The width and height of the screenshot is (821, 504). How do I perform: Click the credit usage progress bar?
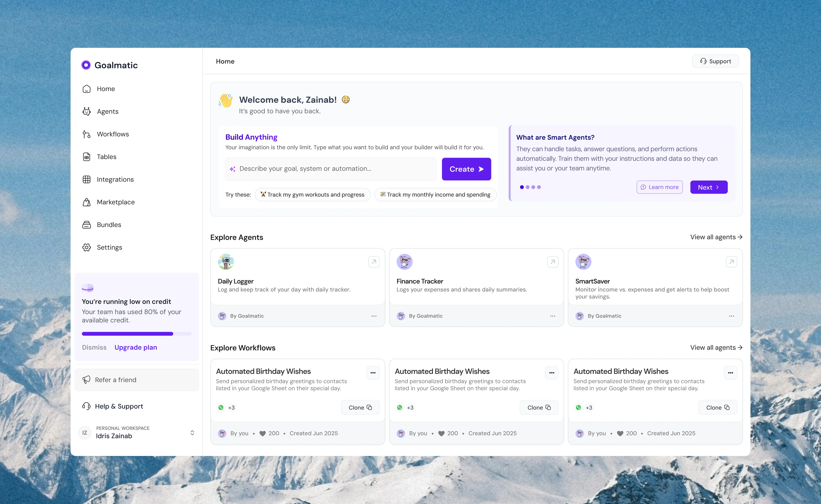tap(137, 333)
